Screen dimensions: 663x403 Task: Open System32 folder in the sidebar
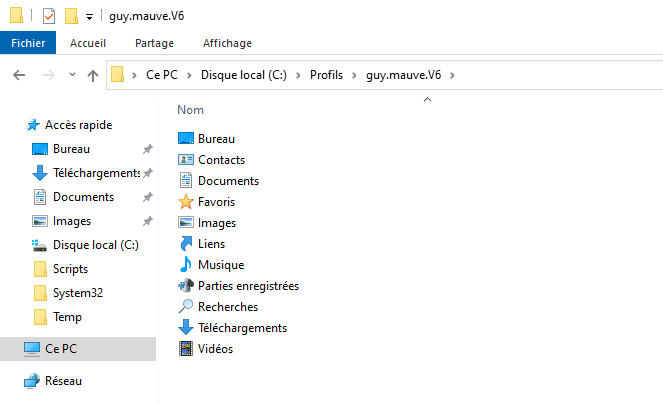coord(78,293)
